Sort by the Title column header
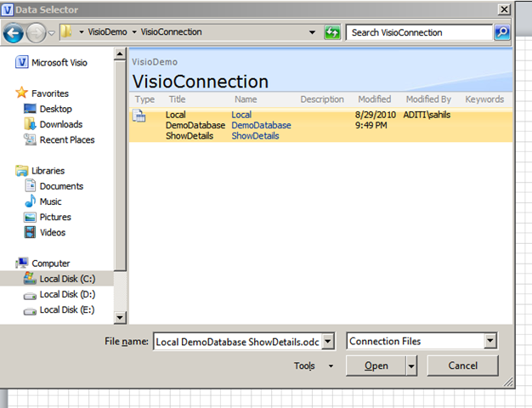Screen dimensions: 532x408 tap(177, 99)
